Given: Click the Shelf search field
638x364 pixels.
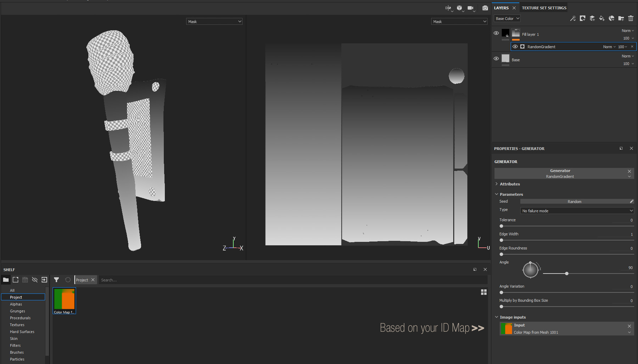Looking at the screenshot, I should point(292,280).
